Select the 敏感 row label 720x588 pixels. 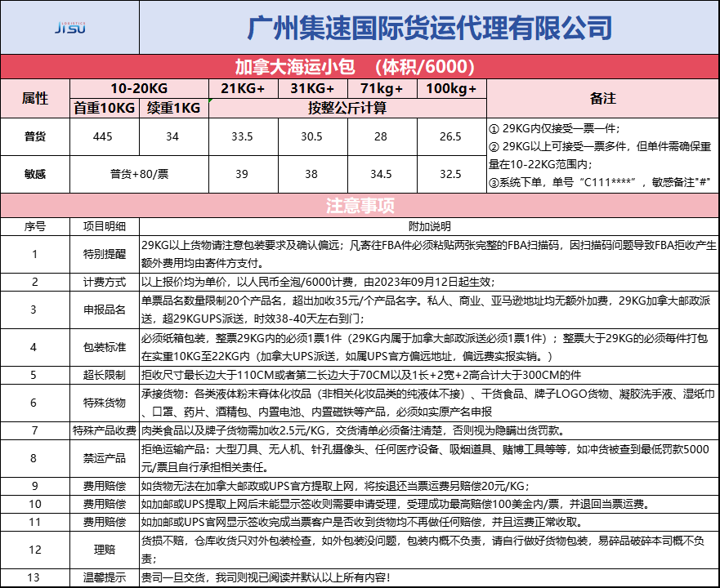(x=35, y=174)
